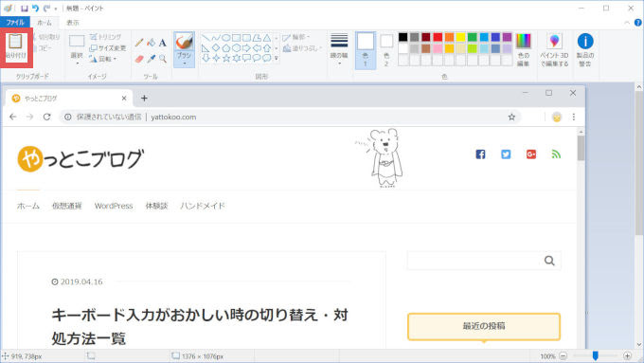The height and width of the screenshot is (363, 644).
Task: Open the Customize Quick Access Toolbar arrow
Action: coord(56,9)
